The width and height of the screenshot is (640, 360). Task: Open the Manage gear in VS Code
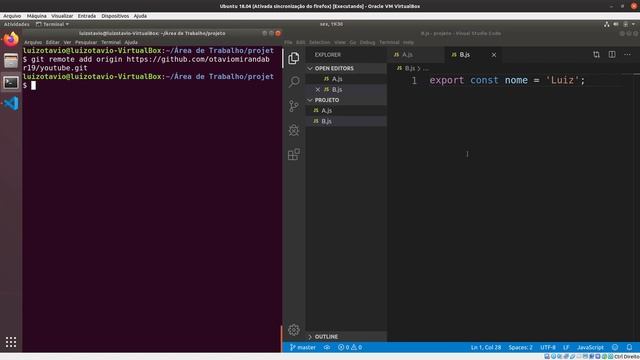pos(293,329)
